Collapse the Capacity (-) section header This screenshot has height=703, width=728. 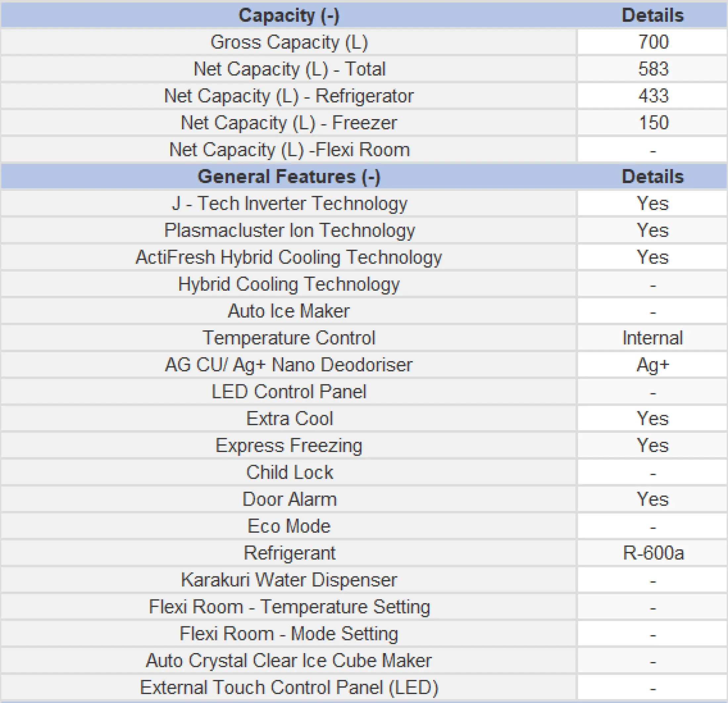click(x=289, y=16)
